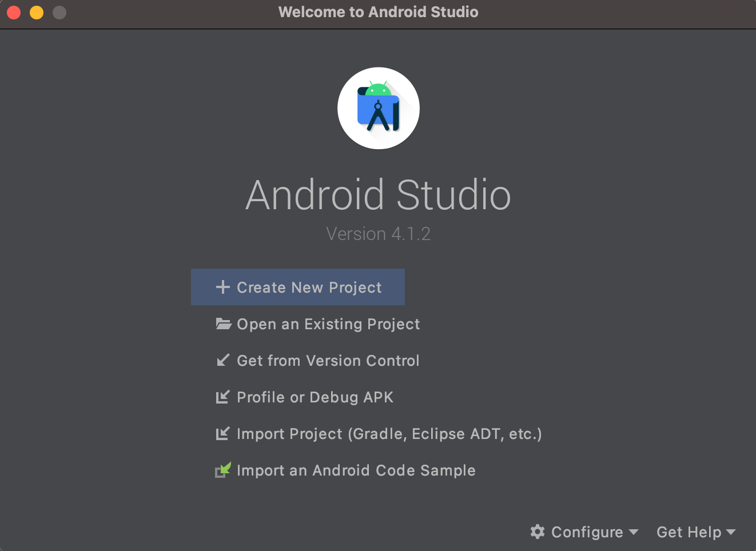Click the Android Studio logo
The height and width of the screenshot is (551, 756).
pos(378,109)
